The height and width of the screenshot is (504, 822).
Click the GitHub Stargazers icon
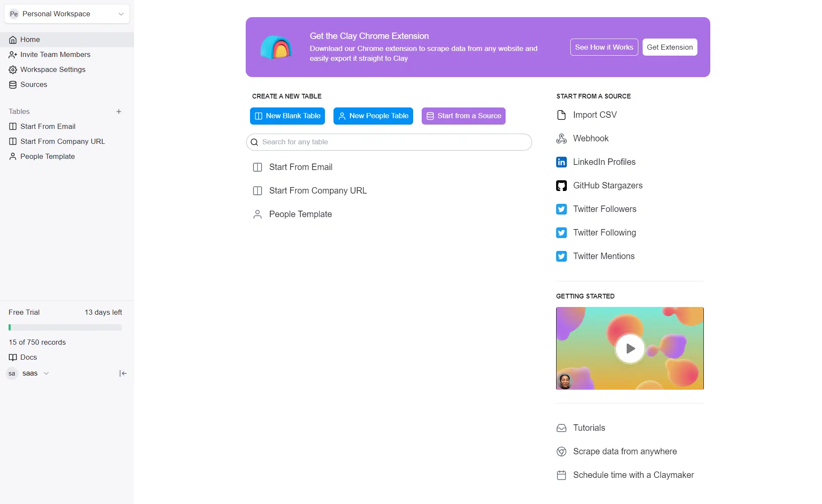point(561,185)
